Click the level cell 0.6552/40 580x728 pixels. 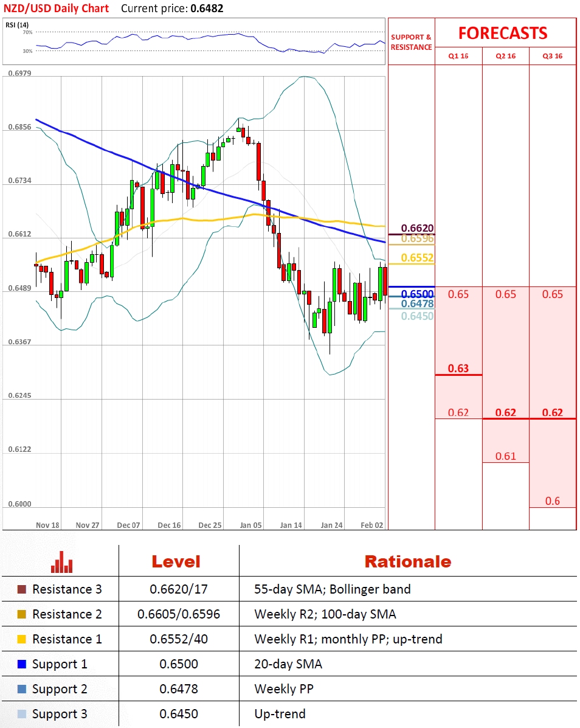[179, 639]
